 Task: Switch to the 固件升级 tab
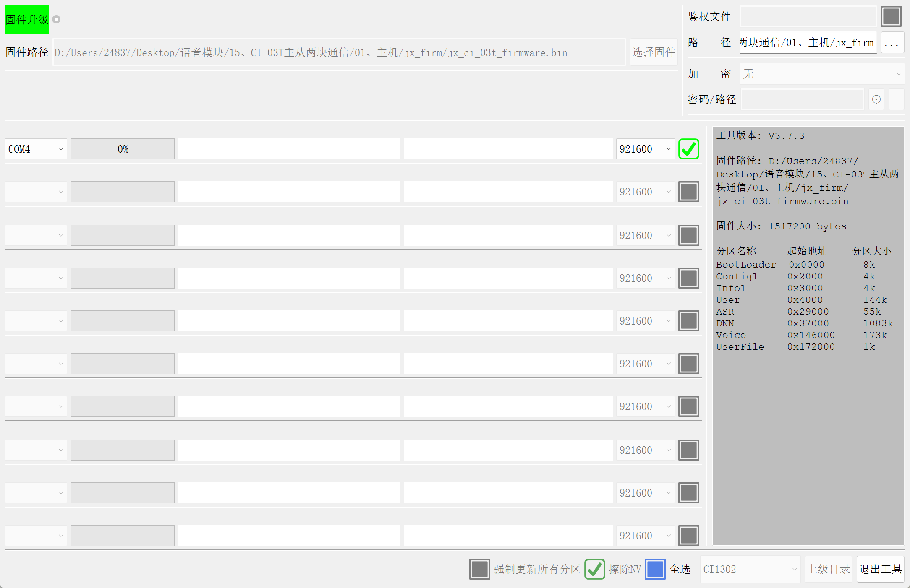click(x=26, y=19)
